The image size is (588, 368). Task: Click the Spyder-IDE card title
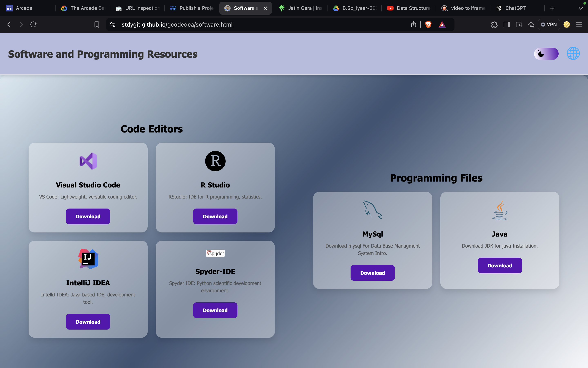215,271
